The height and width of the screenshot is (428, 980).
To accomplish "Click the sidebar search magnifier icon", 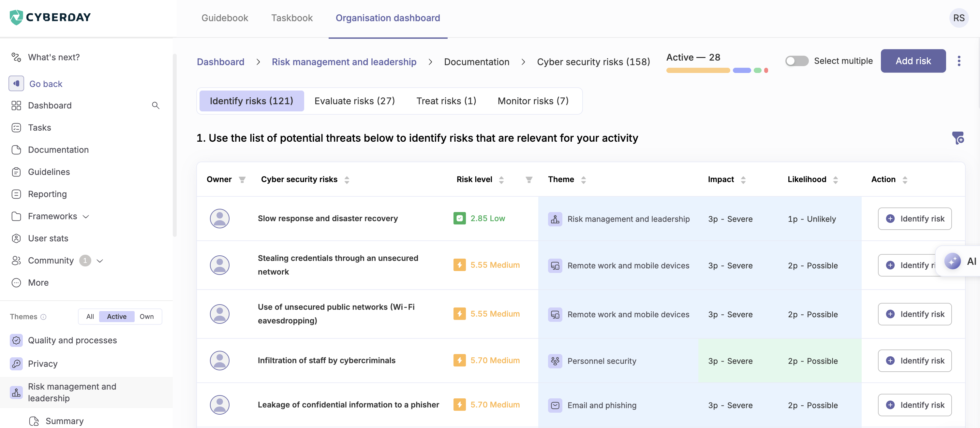I will pyautogui.click(x=155, y=105).
